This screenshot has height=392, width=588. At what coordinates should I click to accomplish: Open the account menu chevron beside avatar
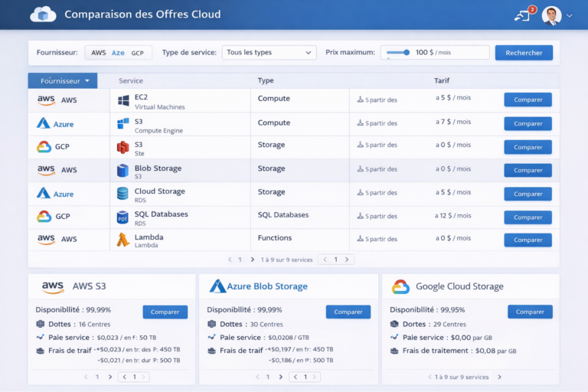(x=569, y=15)
